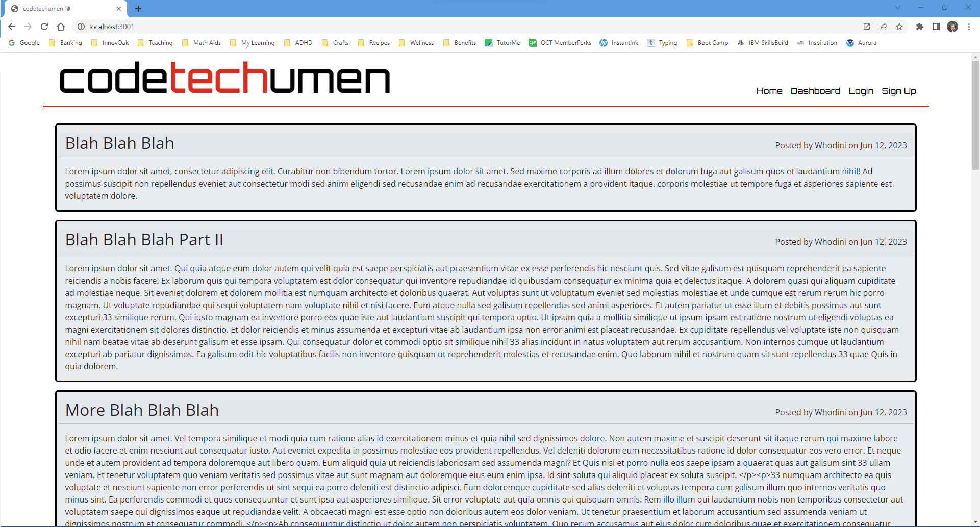The width and height of the screenshot is (980, 527).
Task: Reload the current page
Action: [x=44, y=27]
